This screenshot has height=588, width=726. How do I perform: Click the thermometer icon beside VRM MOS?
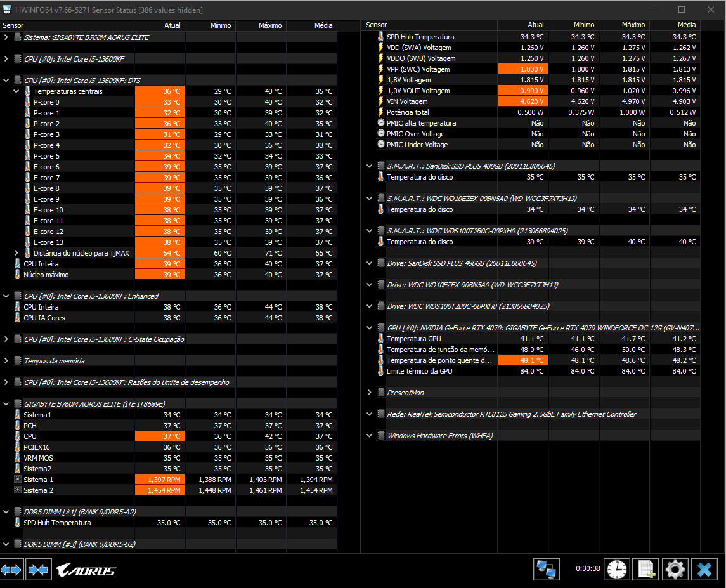pyautogui.click(x=18, y=458)
